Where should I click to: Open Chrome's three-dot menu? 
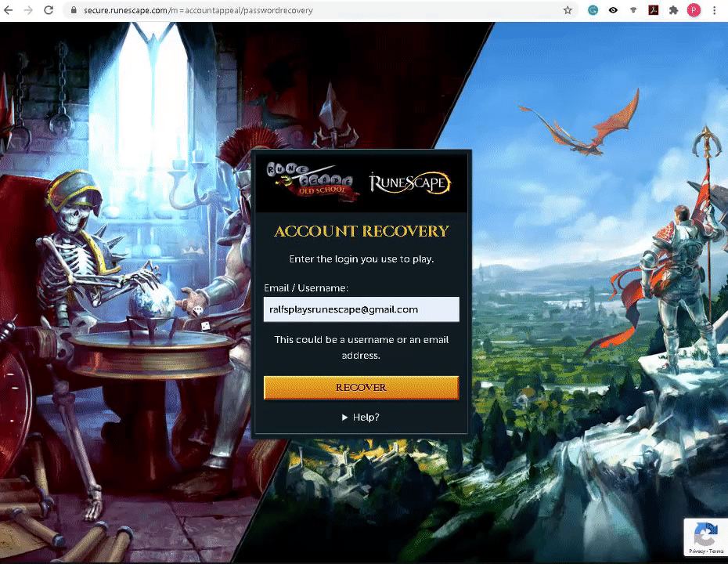pos(714,10)
